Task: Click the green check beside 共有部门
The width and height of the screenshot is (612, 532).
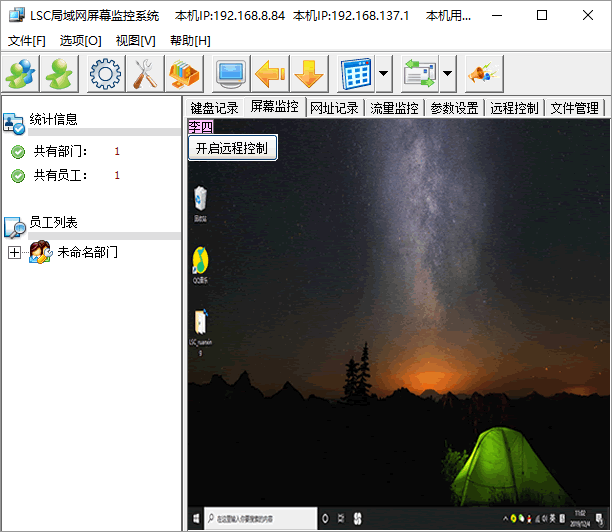Action: [x=18, y=152]
